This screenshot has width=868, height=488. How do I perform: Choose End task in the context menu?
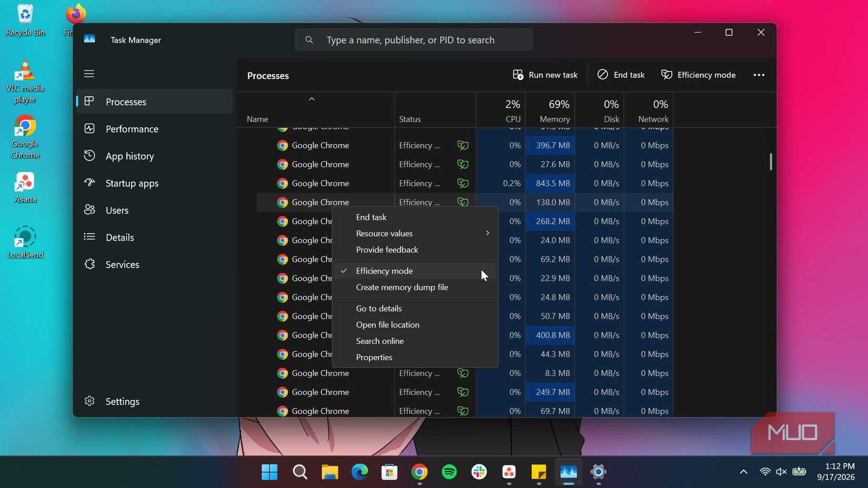coord(415,217)
